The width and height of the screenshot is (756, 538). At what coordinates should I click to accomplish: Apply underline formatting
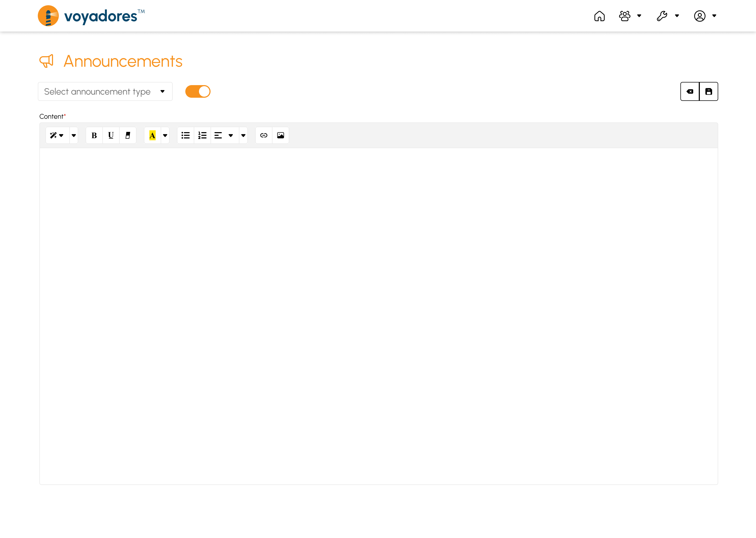(x=111, y=135)
